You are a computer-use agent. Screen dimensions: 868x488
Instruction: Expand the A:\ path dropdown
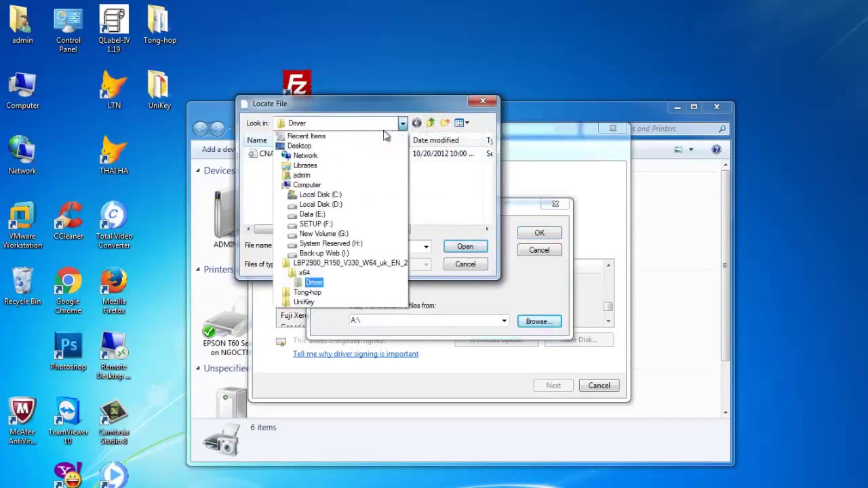(503, 320)
